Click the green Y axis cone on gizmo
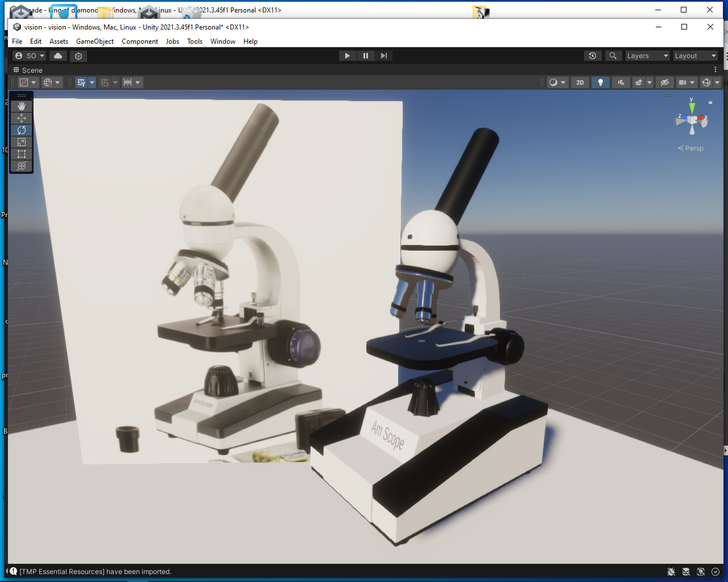Screen dimensions: 728x582 (692, 107)
